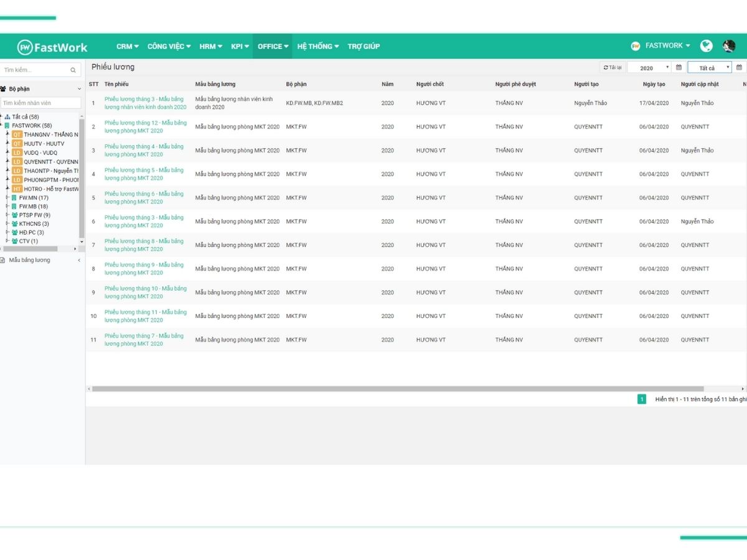The height and width of the screenshot is (560, 747).
Task: Click the search magnifier icon in sidebar
Action: pos(73,70)
